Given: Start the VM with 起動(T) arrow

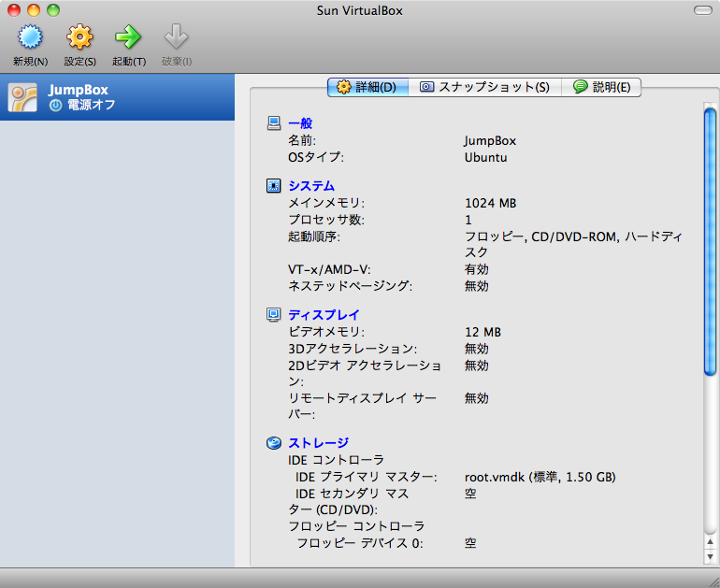Looking at the screenshot, I should 129,36.
